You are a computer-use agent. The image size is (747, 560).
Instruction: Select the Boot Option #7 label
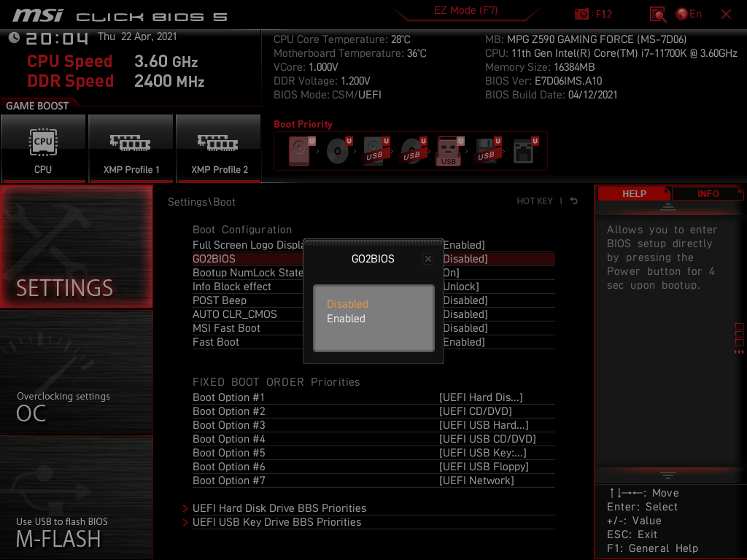click(228, 481)
